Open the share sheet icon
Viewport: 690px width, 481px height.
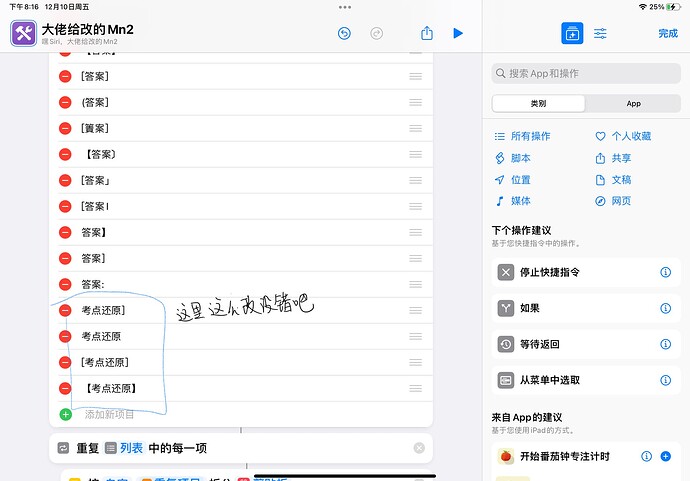[x=427, y=33]
